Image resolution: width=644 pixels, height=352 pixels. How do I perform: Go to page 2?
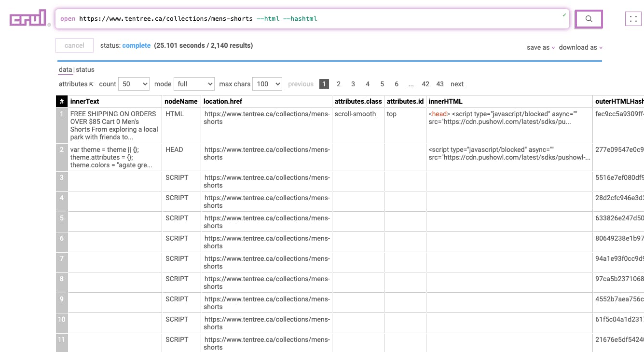coord(339,84)
